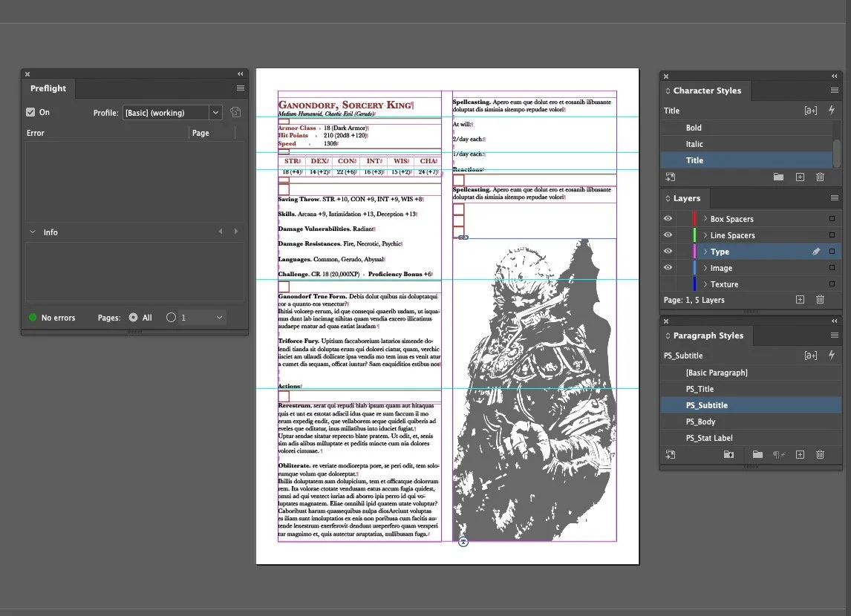The width and height of the screenshot is (851, 616).
Task: Clear overrides in Paragraph Styles footer
Action: click(x=779, y=454)
